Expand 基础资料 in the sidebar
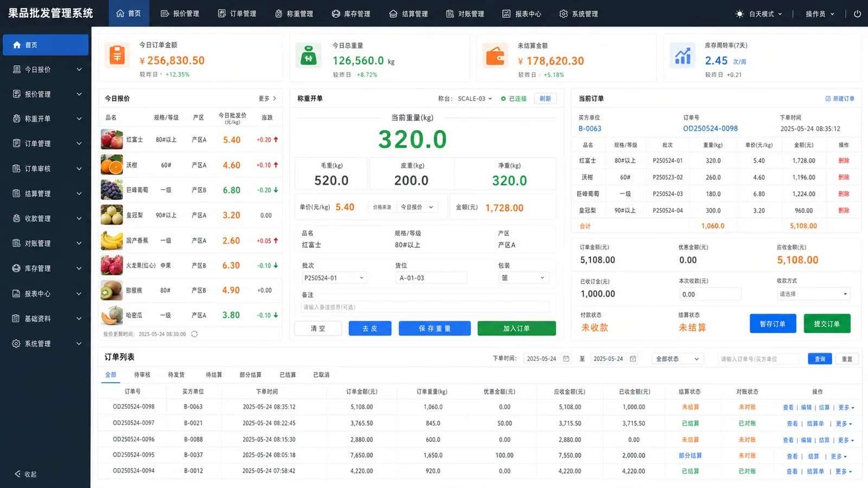This screenshot has width=868, height=488. click(x=46, y=319)
